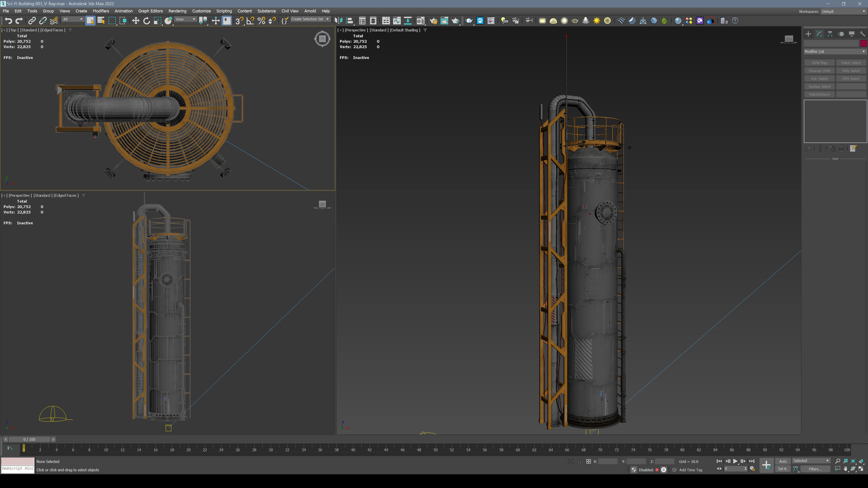Screen dimensions: 868x488
Task: Toggle Window/Crossing selection mode
Action: click(123, 21)
